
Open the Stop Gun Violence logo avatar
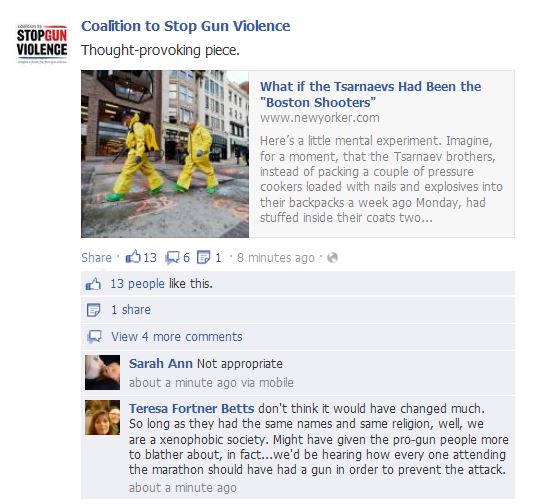click(x=42, y=43)
